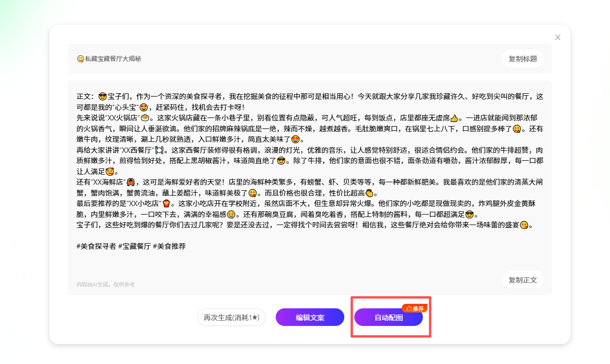This screenshot has width=610, height=364.
Task: Close the generated copy dialog
Action: (x=558, y=38)
